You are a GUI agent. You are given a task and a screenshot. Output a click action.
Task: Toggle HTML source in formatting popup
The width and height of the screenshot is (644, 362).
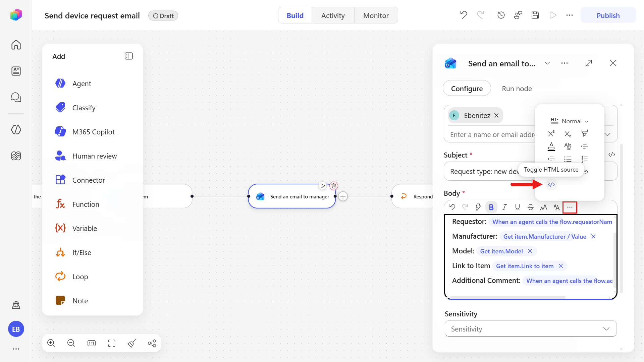(551, 185)
